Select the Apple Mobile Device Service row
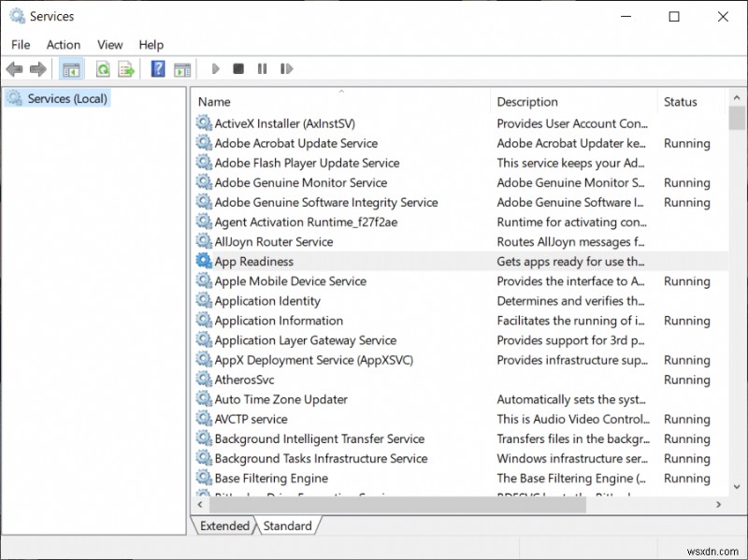 click(290, 280)
